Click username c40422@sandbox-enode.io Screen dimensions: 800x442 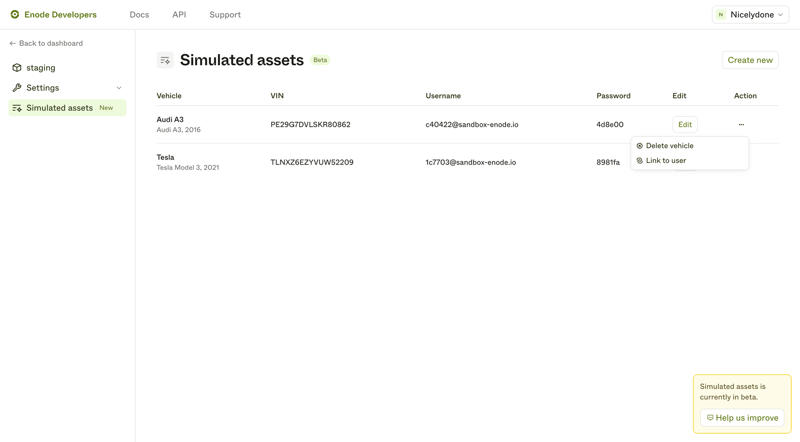tap(472, 125)
